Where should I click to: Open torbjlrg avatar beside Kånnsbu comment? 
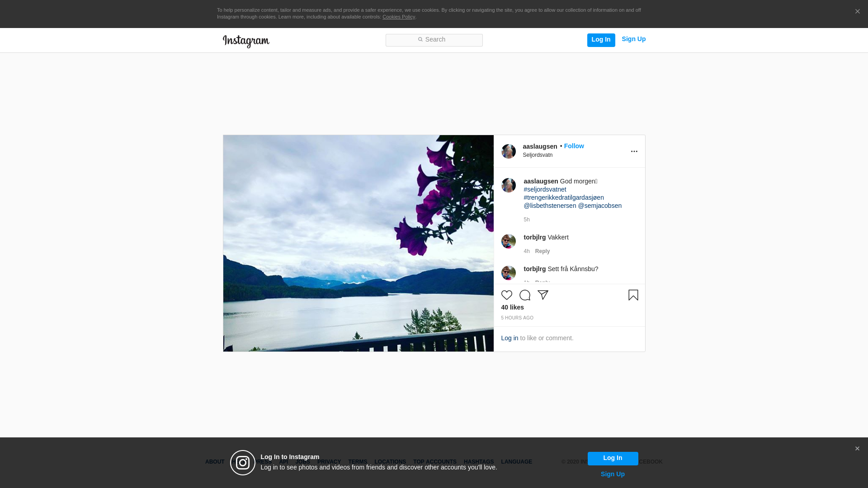(509, 273)
